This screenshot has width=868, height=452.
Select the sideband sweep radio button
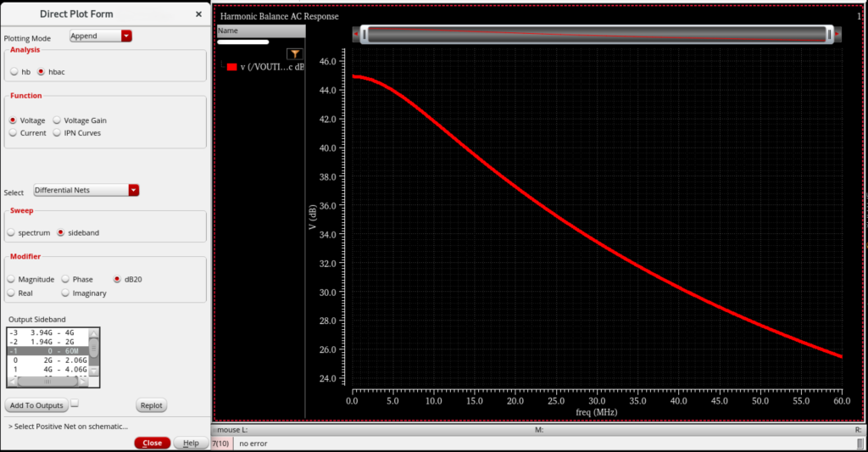tap(61, 232)
